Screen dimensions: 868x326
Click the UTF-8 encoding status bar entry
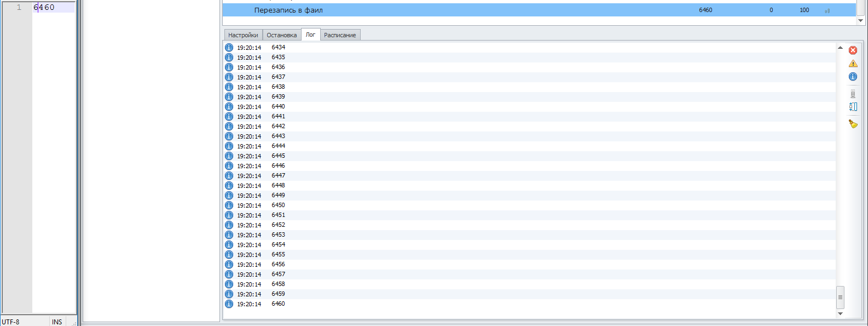(x=11, y=322)
